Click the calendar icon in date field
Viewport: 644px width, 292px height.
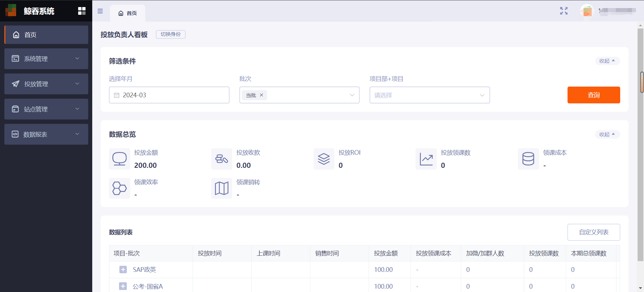117,95
